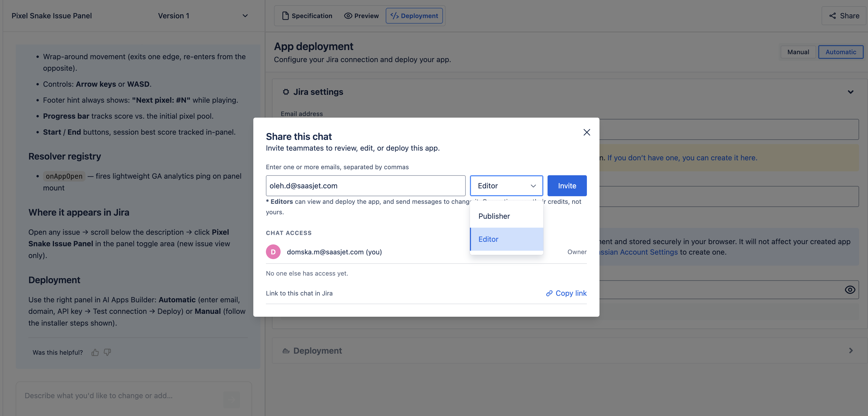Screen dimensions: 868x416
Task: Click the thumbs up helpful icon
Action: [x=95, y=352]
